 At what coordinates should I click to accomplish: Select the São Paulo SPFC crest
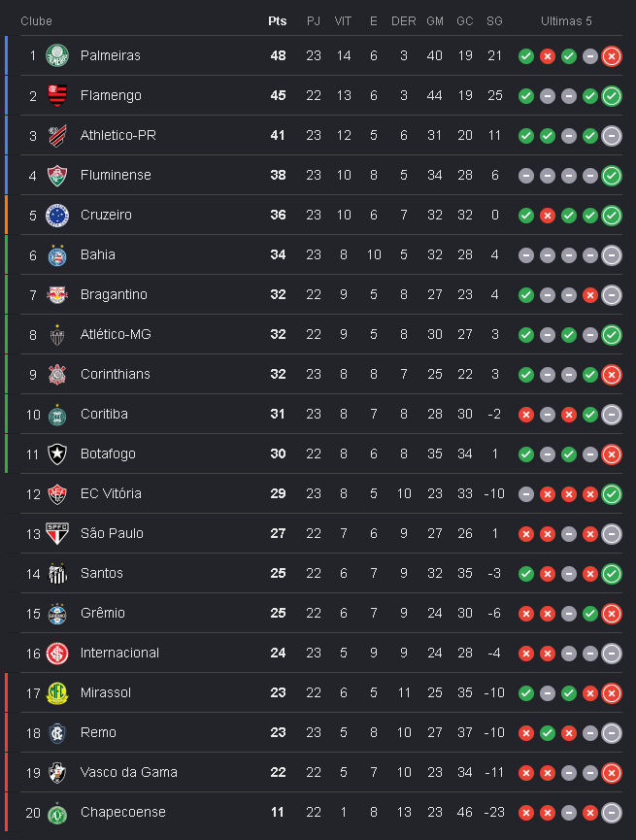[x=57, y=533]
